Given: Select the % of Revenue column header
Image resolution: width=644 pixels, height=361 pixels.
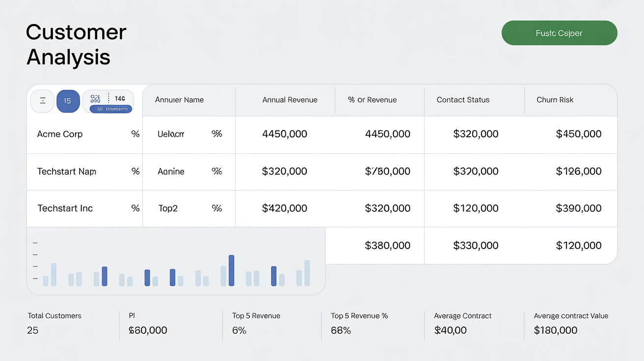Looking at the screenshot, I should click(373, 100).
